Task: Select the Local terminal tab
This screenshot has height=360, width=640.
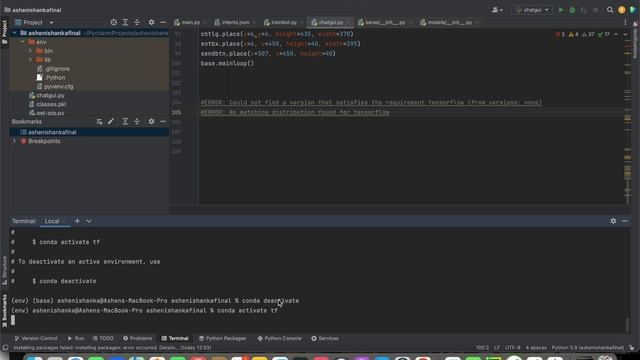Action: 52,221
